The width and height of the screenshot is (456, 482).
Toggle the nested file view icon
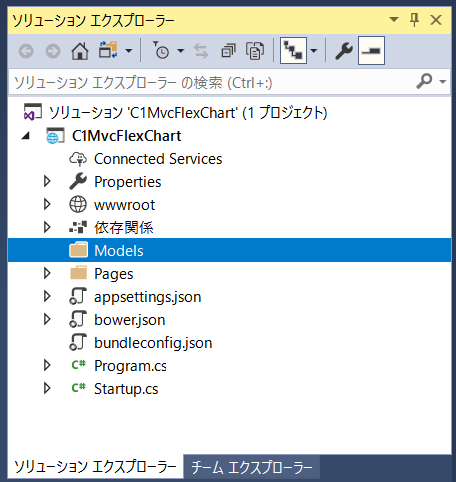click(293, 51)
